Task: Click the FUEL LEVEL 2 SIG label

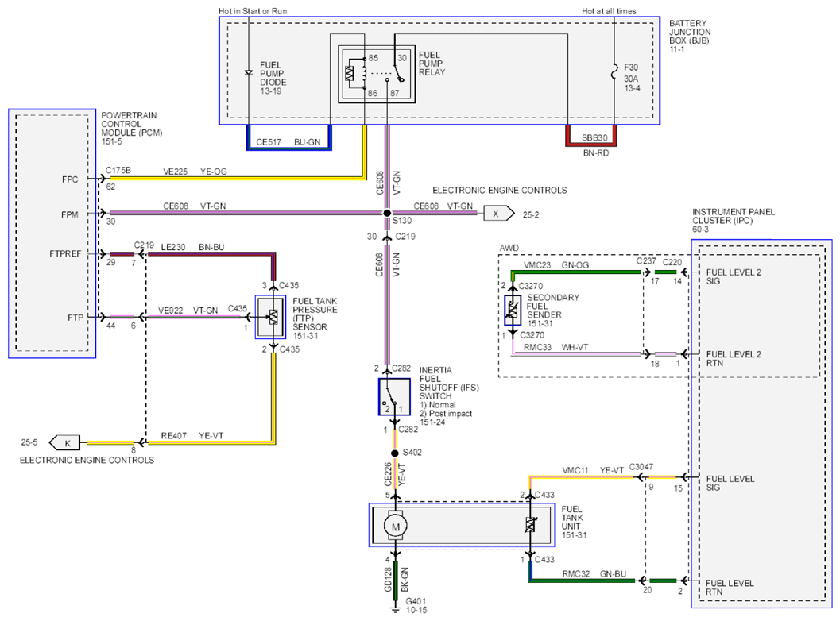Action: (734, 277)
